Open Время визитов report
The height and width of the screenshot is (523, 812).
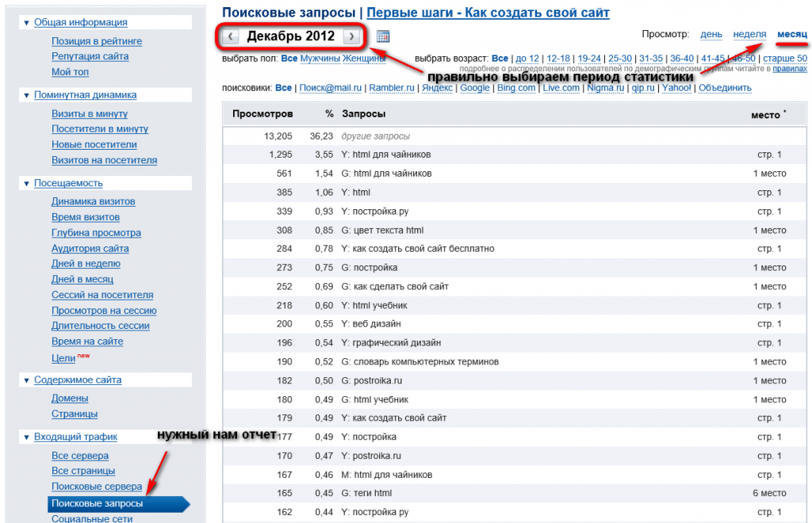[x=86, y=217]
